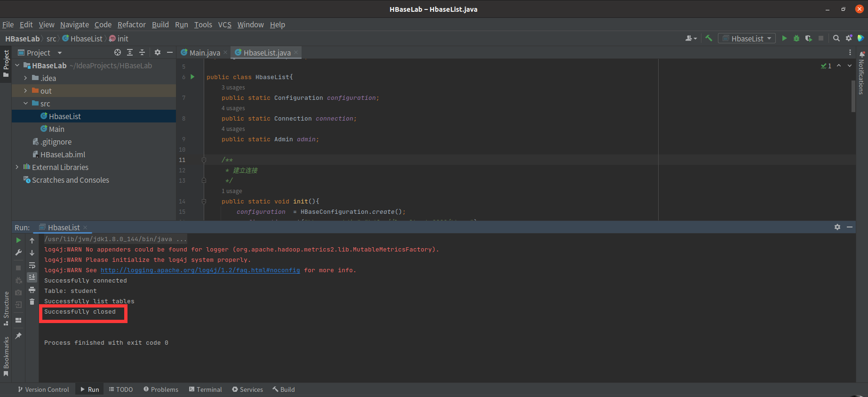Open the Code With Me user icon
This screenshot has height=397, width=868.
point(691,38)
